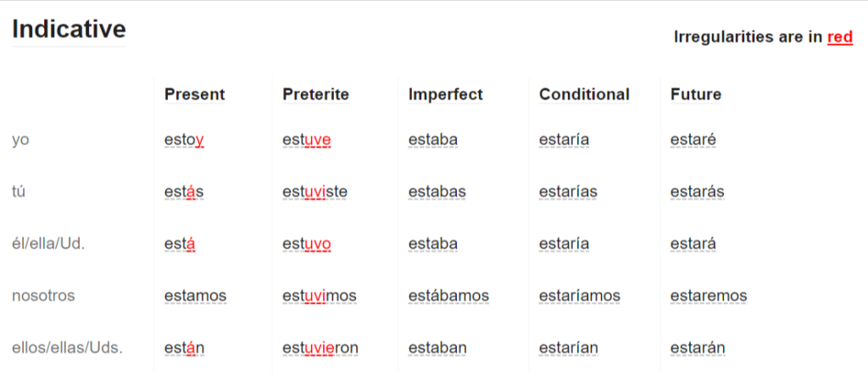This screenshot has height=381, width=868.
Task: Click the "Conditional" column header
Action: [x=584, y=95]
